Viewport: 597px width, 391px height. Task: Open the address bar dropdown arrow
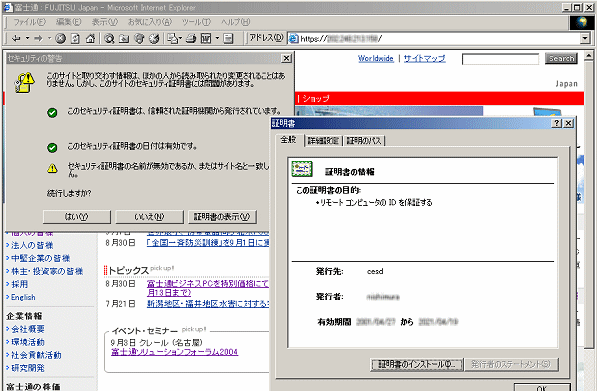click(x=585, y=38)
